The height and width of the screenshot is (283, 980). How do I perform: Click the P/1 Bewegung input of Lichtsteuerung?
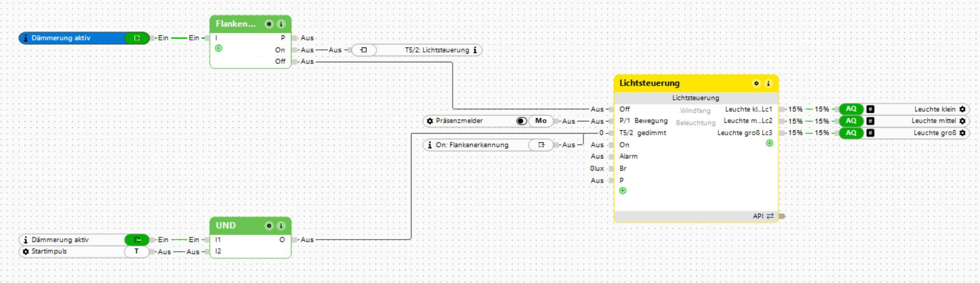(643, 121)
